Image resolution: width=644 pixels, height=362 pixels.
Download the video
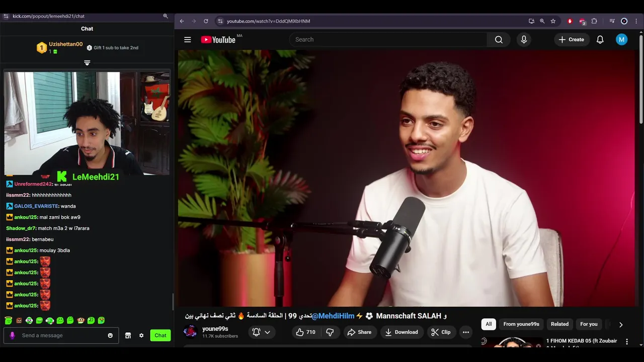click(x=401, y=332)
